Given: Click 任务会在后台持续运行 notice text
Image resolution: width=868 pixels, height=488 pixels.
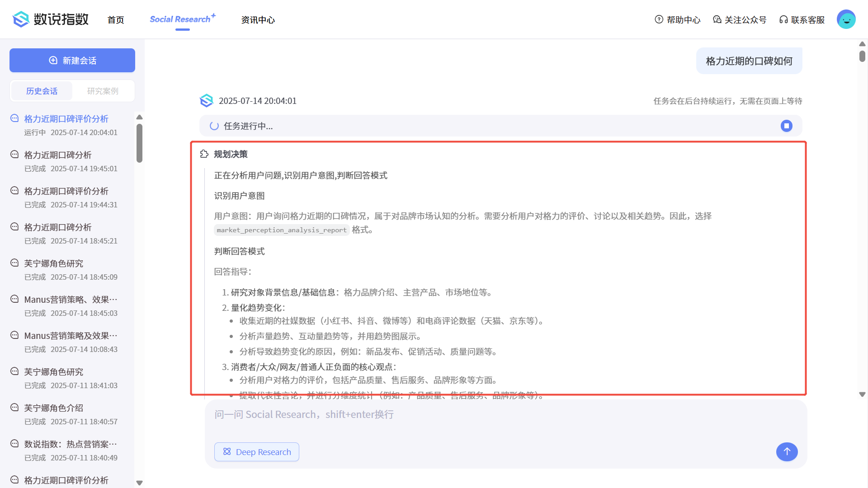Looking at the screenshot, I should click(728, 101).
